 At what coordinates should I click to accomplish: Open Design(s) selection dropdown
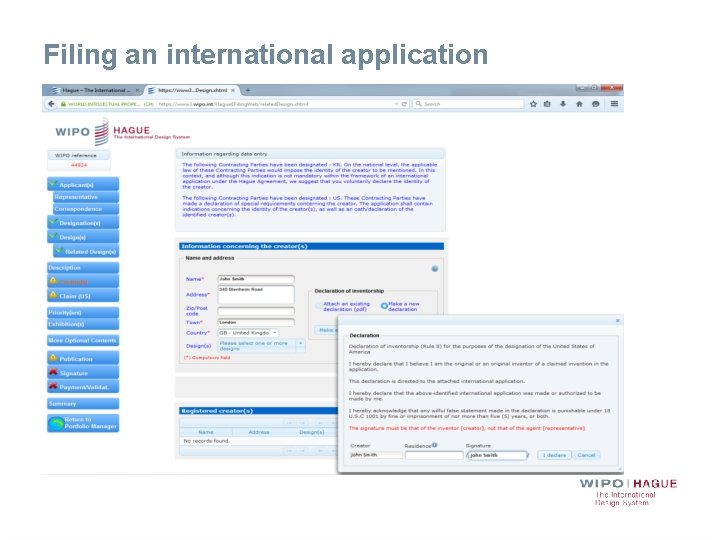click(261, 346)
